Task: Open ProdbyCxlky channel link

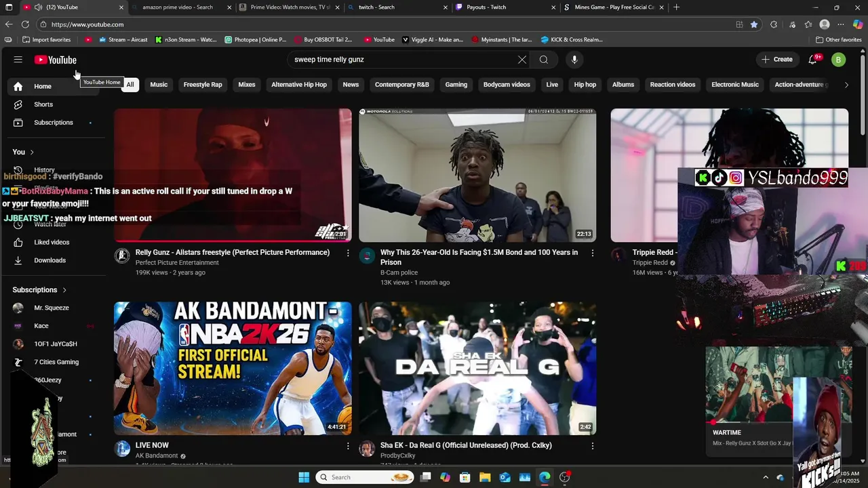Action: [x=397, y=455]
